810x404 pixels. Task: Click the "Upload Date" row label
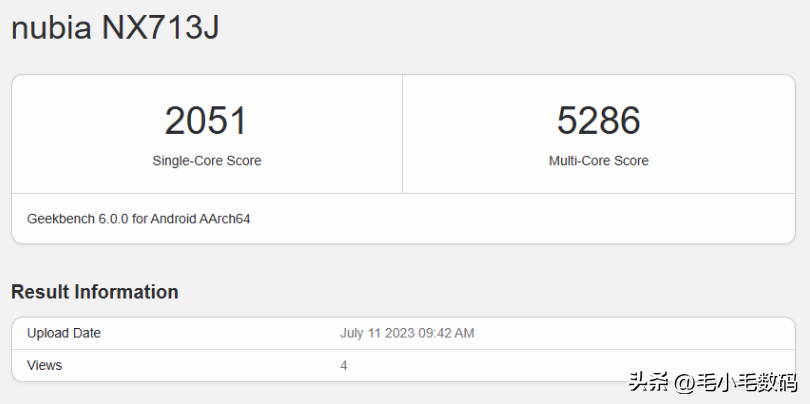pyautogui.click(x=64, y=333)
